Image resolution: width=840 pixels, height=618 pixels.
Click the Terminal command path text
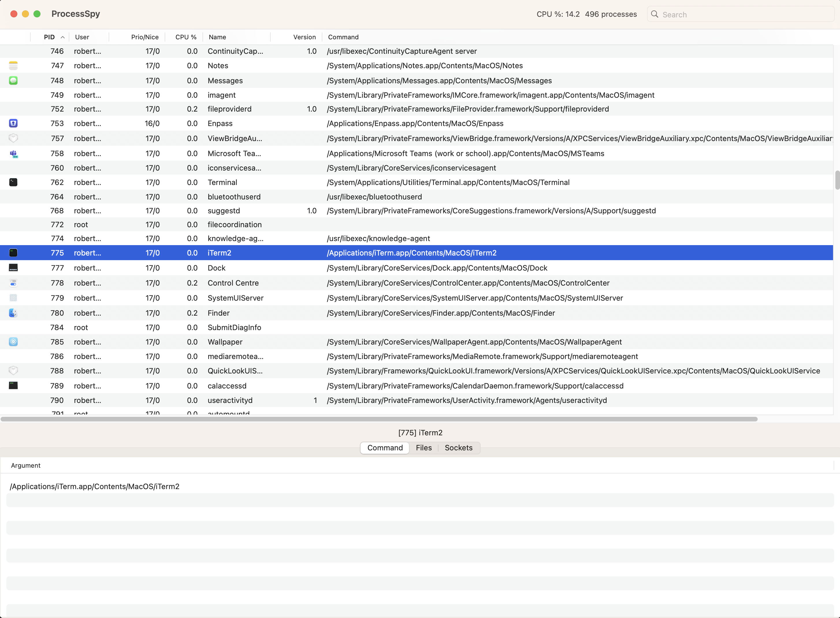448,183
